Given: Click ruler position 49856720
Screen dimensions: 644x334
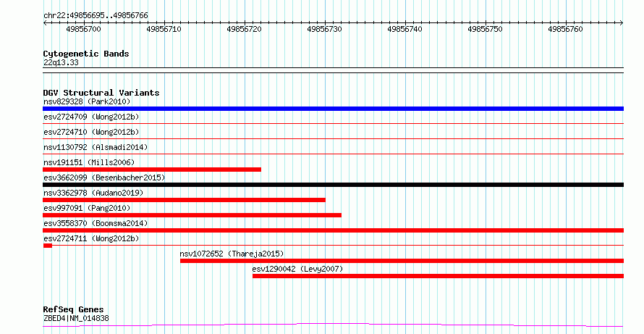Looking at the screenshot, I should (x=245, y=29).
